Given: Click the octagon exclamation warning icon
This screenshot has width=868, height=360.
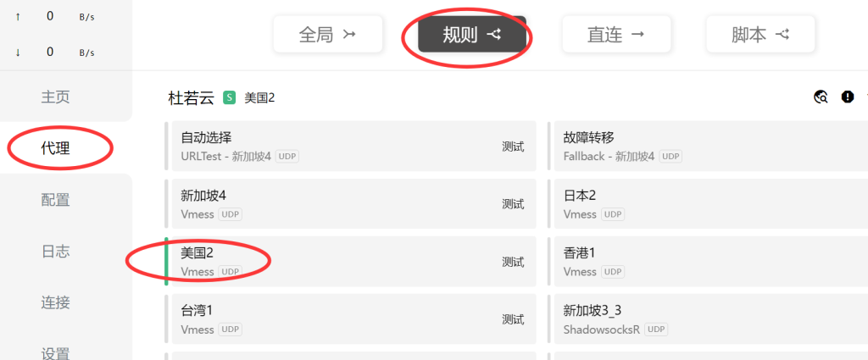Looking at the screenshot, I should pos(848,97).
